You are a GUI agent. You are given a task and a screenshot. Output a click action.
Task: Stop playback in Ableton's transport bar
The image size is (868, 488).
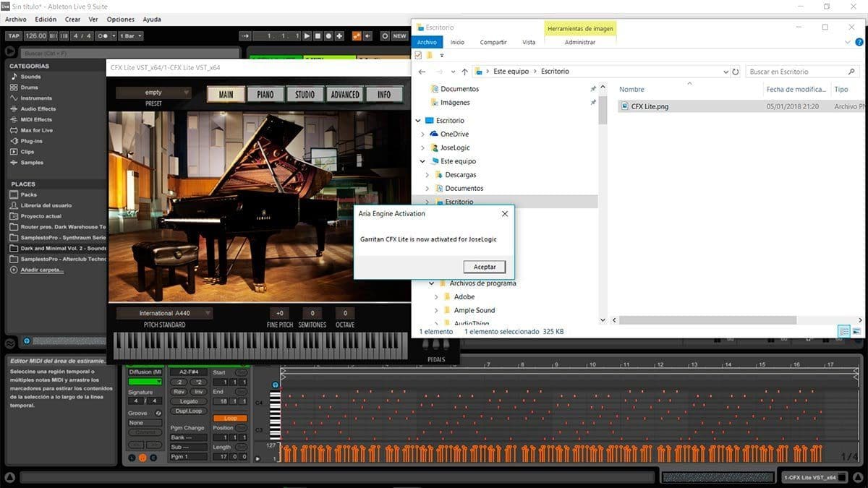click(318, 35)
